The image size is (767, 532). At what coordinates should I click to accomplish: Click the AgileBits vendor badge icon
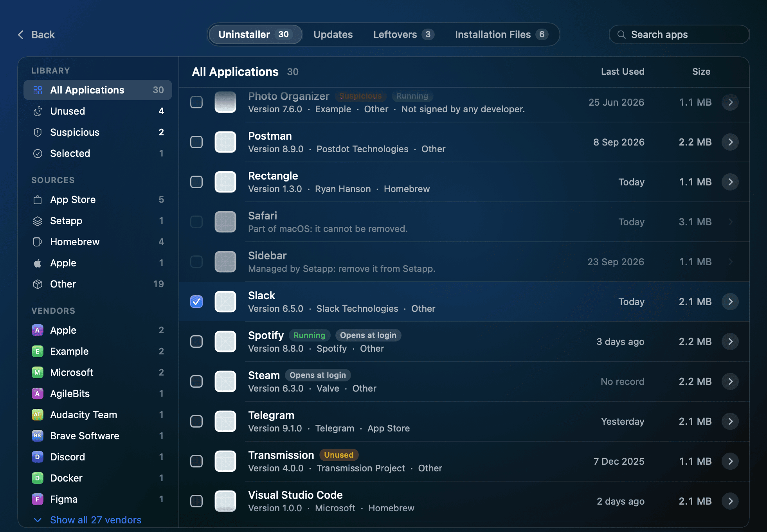point(38,394)
